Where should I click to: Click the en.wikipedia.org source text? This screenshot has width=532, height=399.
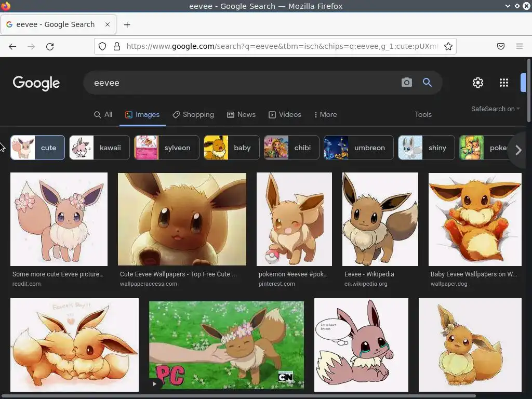366,284
